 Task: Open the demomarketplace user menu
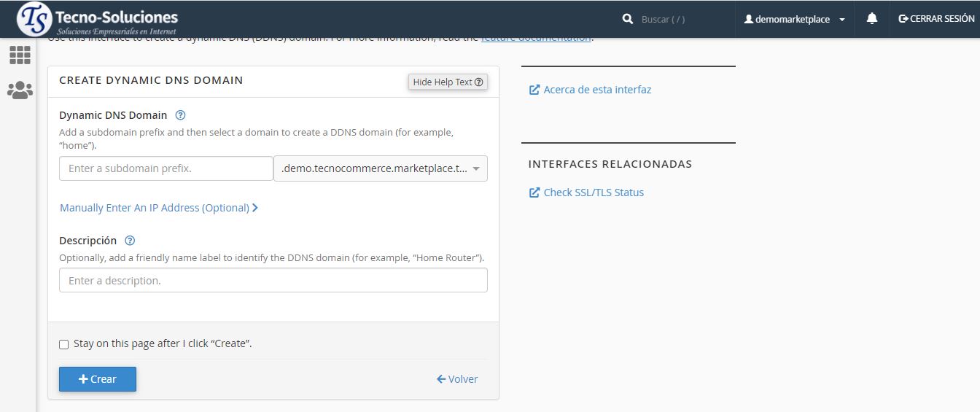click(x=793, y=20)
